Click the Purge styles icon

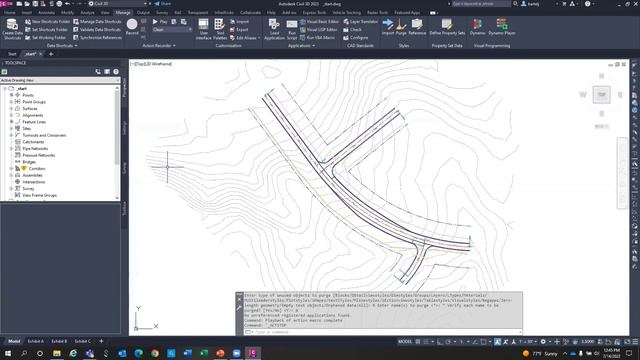click(x=401, y=27)
